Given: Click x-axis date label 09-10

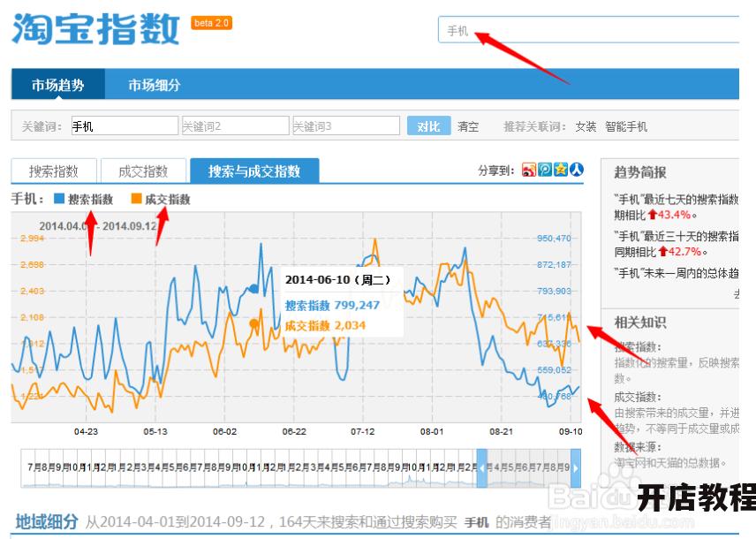Looking at the screenshot, I should [x=571, y=431].
